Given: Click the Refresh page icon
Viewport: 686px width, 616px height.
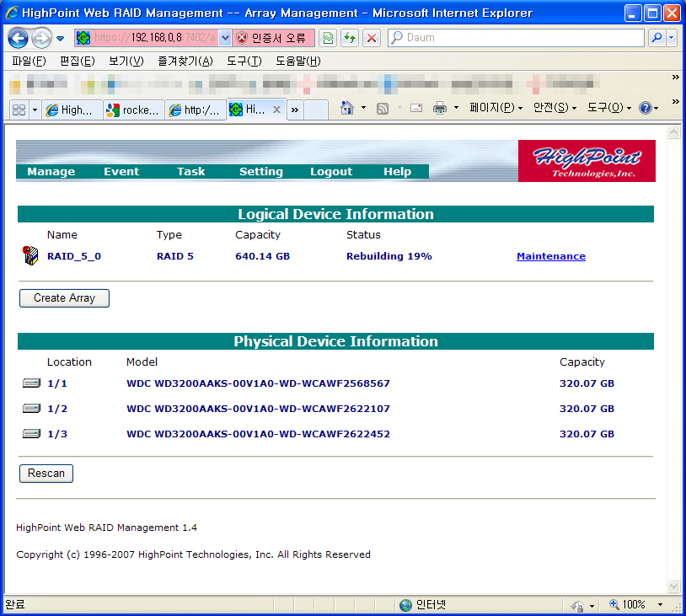Looking at the screenshot, I should 350,38.
